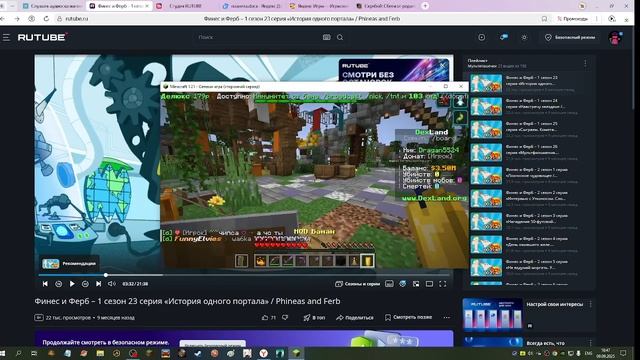
Task: Switch to theater mode in player
Action: pos(429,284)
